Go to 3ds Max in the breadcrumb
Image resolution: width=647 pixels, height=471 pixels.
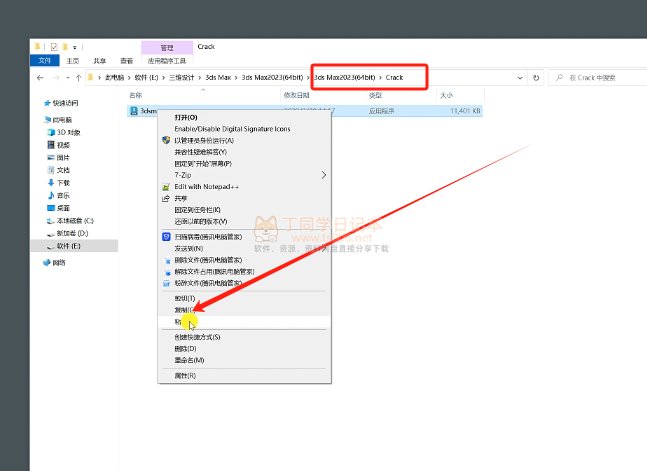218,78
